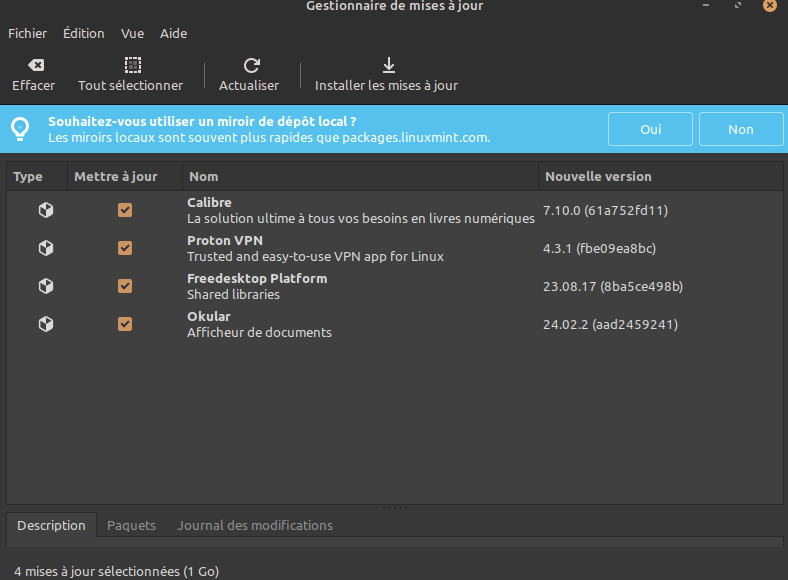The width and height of the screenshot is (788, 580).
Task: Switch to the Paquets tab
Action: 131,525
